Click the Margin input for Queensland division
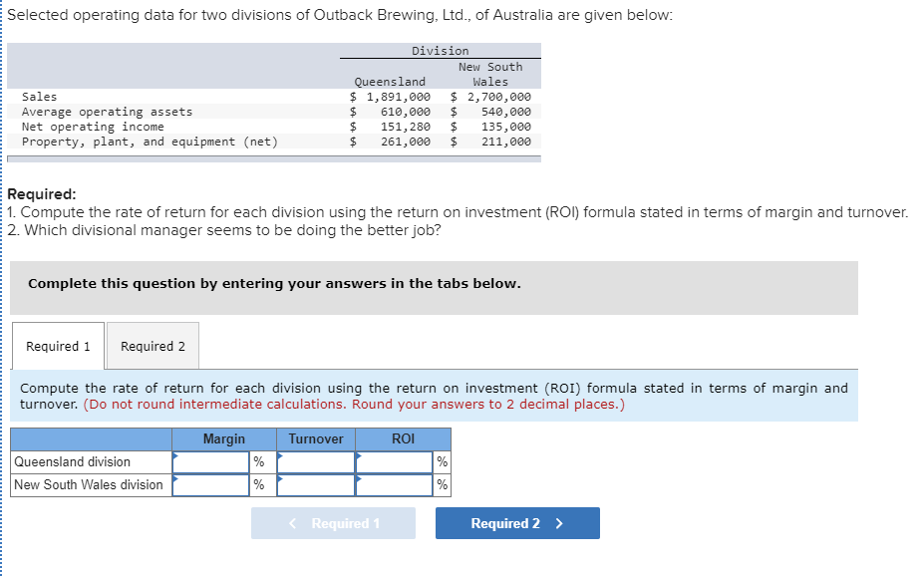This screenshot has width=924, height=576. pos(209,461)
